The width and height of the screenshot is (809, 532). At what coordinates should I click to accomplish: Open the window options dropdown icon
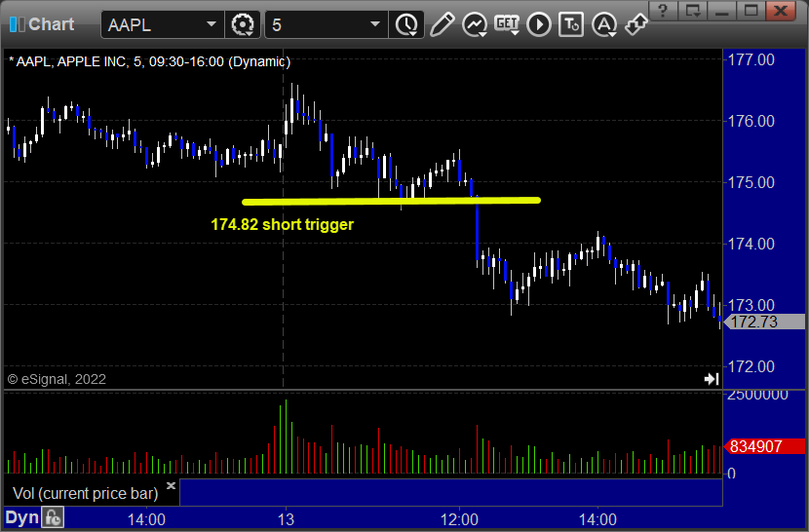(x=692, y=11)
